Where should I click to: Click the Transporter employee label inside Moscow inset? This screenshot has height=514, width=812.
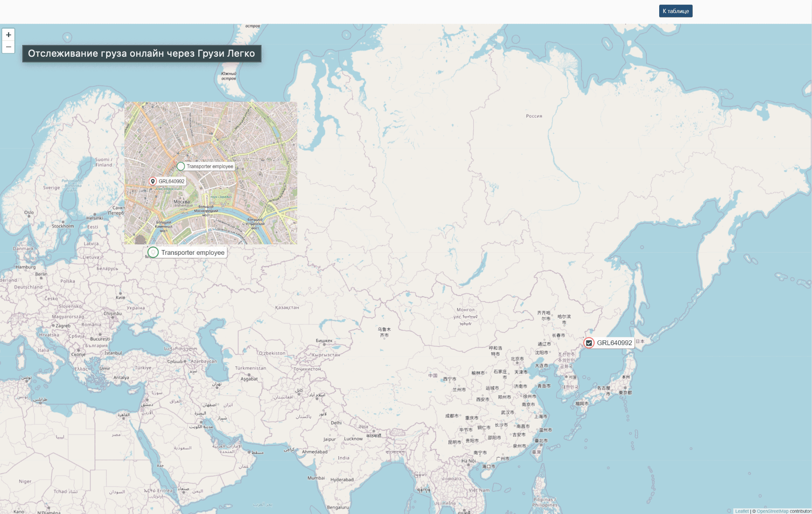(210, 166)
